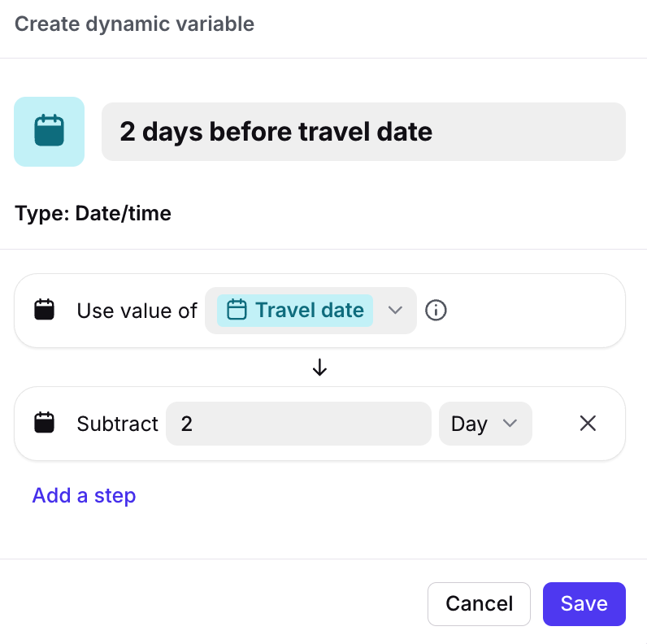647x644 pixels.
Task: Click the calendar icon in Subtract row
Action: [44, 422]
